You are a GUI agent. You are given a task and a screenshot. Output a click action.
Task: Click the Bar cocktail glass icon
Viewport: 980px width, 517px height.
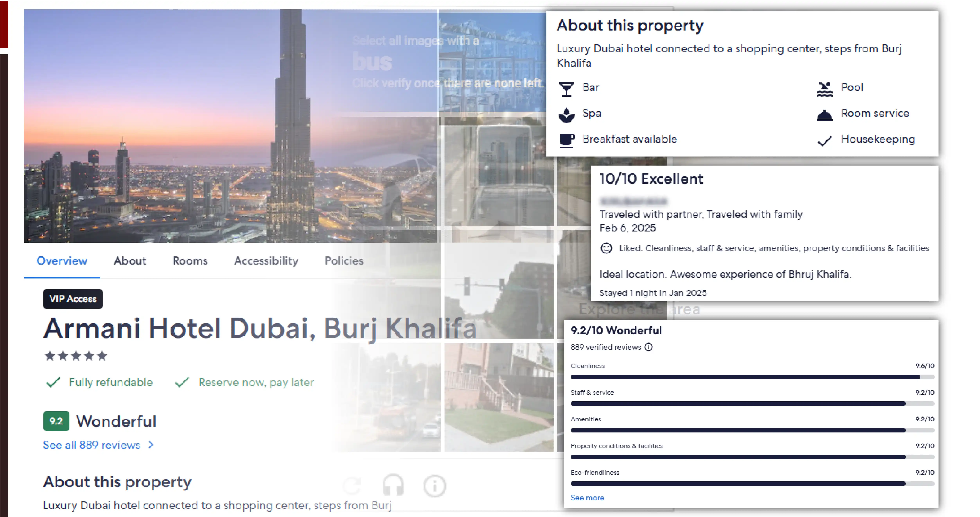[566, 89]
